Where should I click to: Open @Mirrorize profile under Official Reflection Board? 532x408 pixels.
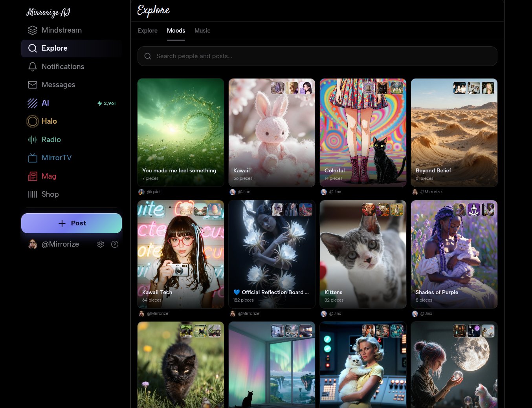[245, 314]
